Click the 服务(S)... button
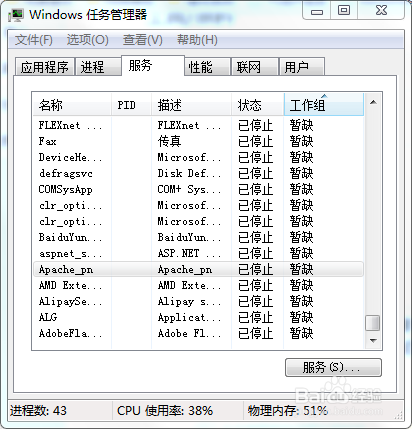Image resolution: width=412 pixels, height=429 pixels. click(333, 367)
